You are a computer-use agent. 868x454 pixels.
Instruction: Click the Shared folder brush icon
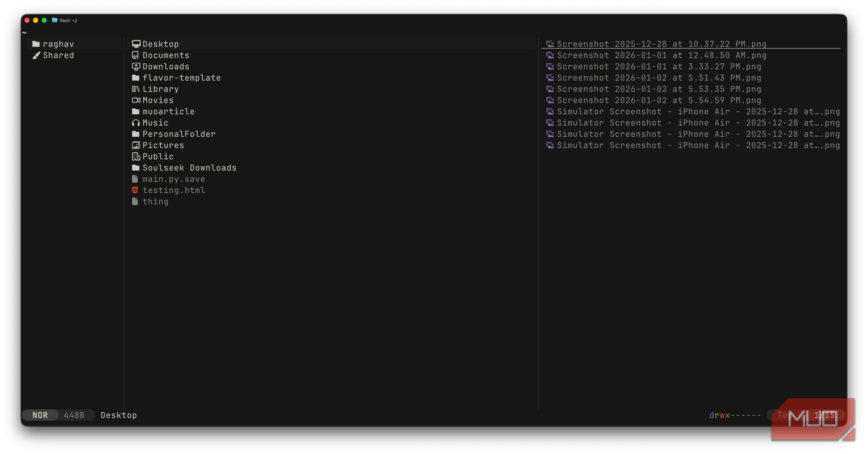[36, 55]
